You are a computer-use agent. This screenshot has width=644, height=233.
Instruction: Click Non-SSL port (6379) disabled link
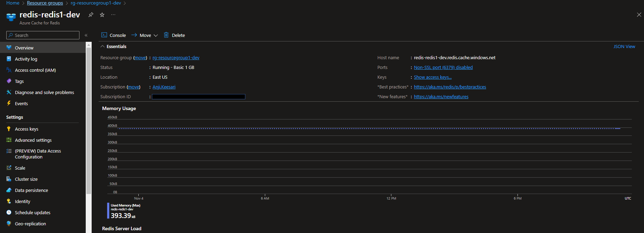[x=443, y=67]
